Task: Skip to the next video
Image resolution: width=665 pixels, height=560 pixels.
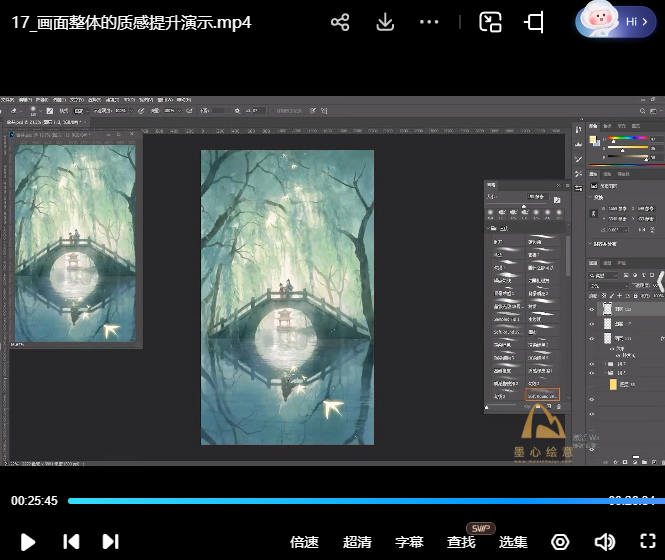Action: [111, 541]
